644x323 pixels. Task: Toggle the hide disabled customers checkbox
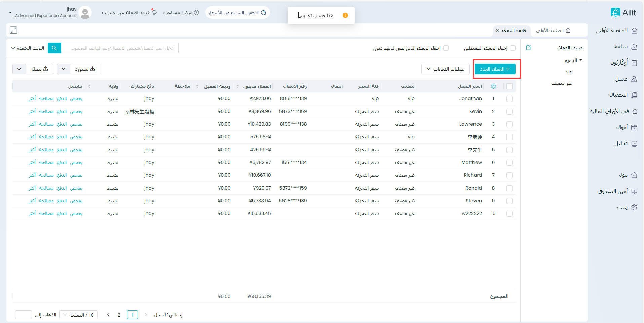point(513,48)
